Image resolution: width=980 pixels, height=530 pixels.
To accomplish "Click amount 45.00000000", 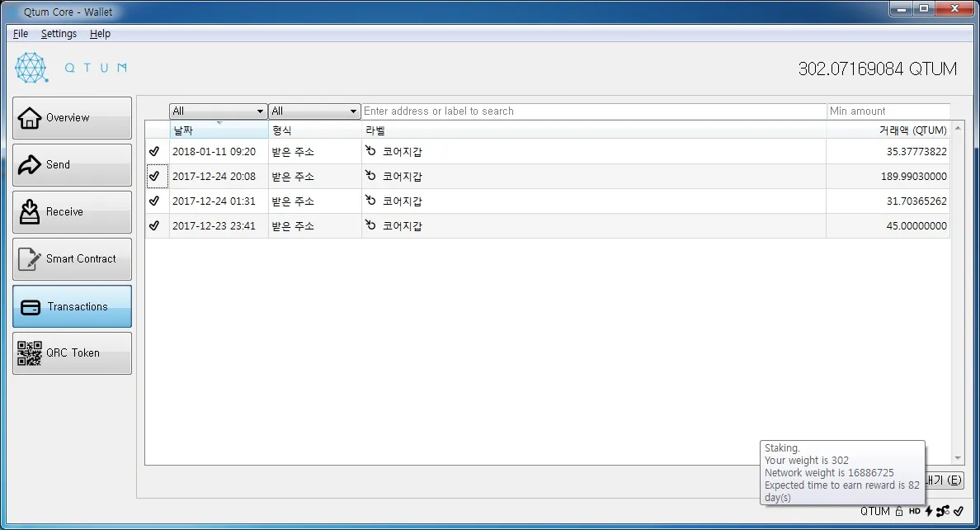I will pos(916,226).
